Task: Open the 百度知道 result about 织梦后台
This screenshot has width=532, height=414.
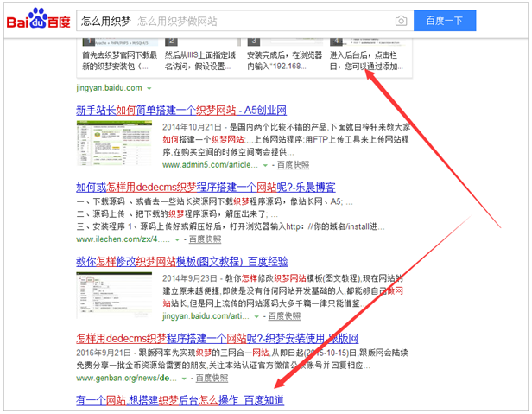Action: [180, 400]
